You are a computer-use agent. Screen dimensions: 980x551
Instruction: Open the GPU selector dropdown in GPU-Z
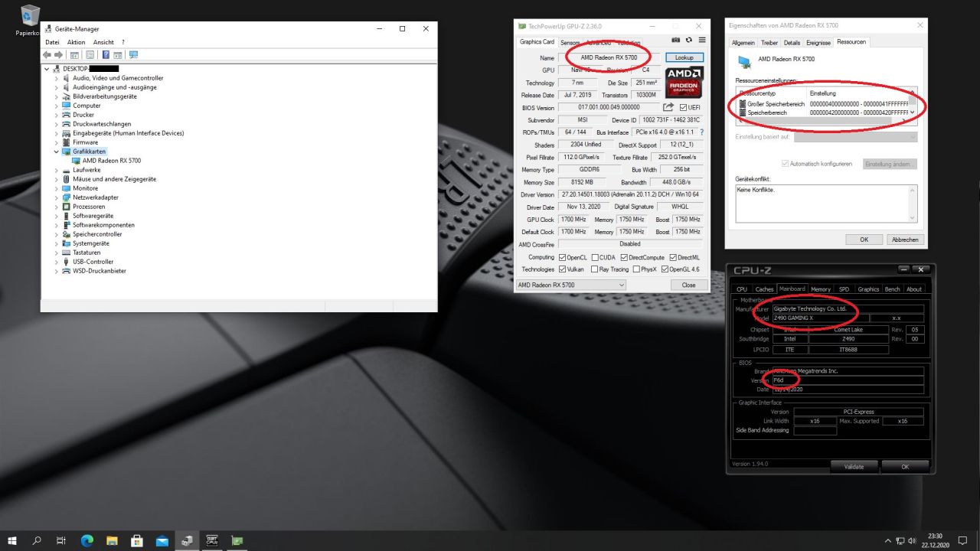[x=570, y=285]
